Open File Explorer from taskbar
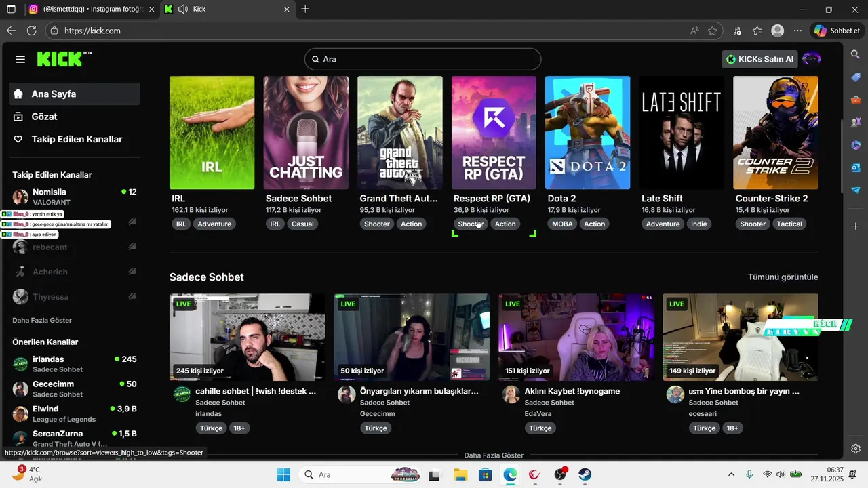This screenshot has width=868, height=488. click(460, 474)
